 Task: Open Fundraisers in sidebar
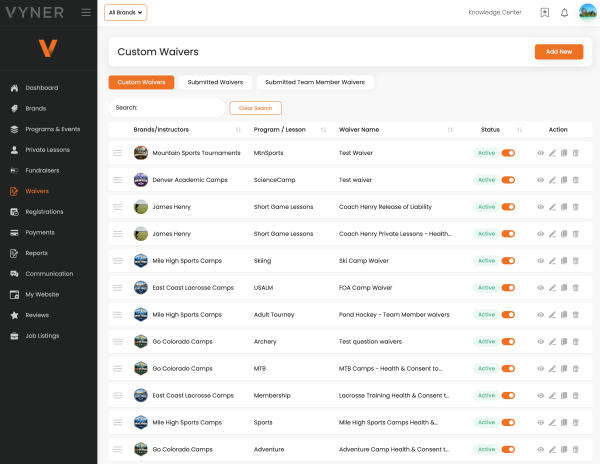42,171
